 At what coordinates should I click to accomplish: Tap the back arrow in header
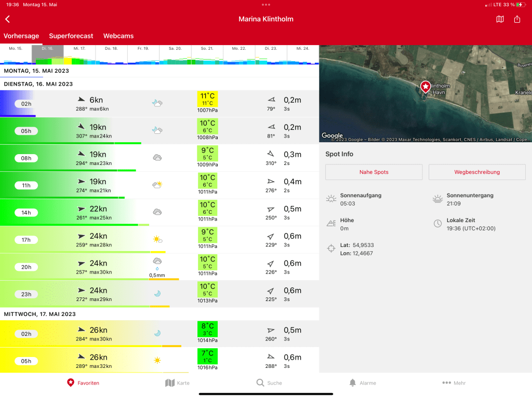click(8, 19)
